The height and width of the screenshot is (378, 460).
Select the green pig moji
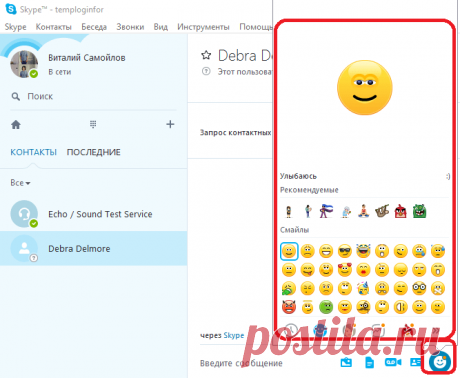[x=419, y=211]
